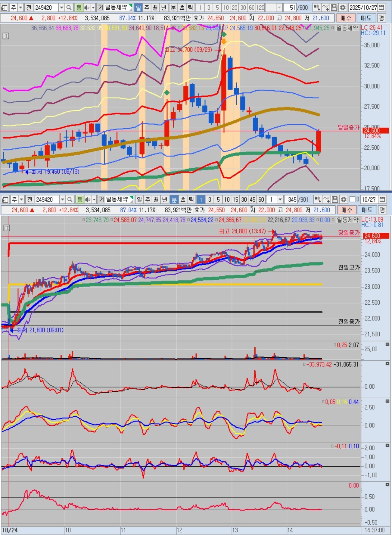Switch bottom chart to 년 (yearly) period

click(164, 199)
